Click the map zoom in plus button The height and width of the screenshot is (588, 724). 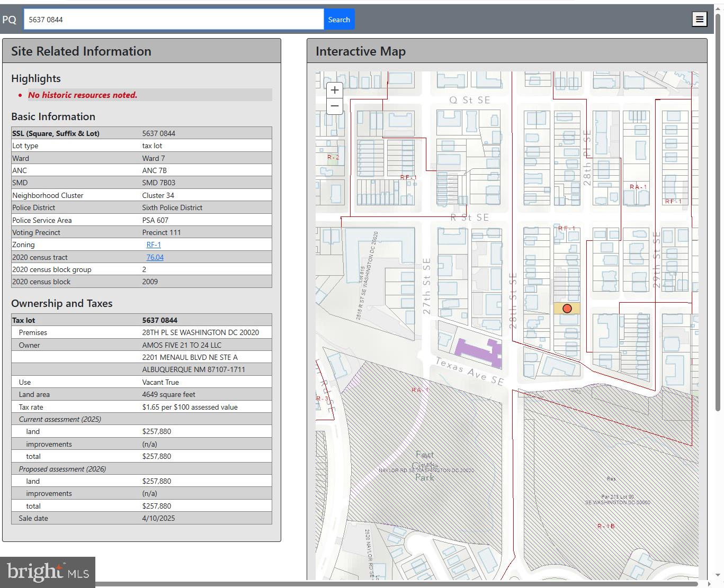pos(334,90)
